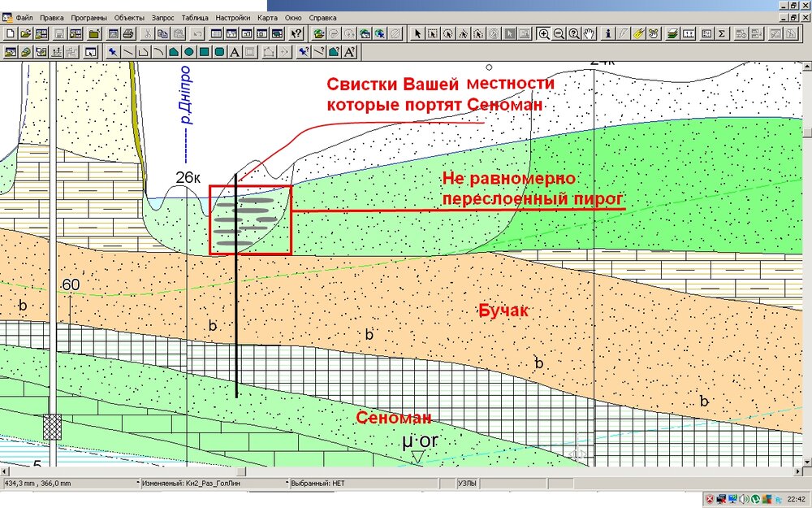The height and width of the screenshot is (508, 812).
Task: Select the Info tool
Action: click(608, 34)
